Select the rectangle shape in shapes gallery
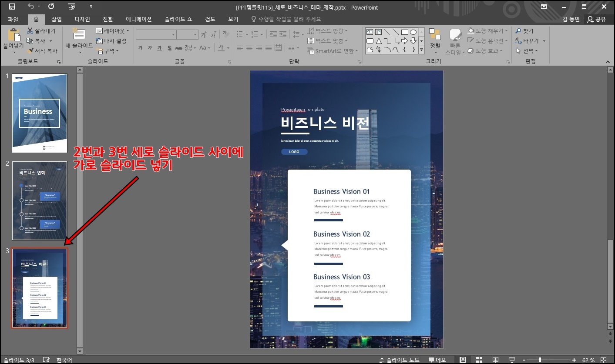The height and width of the screenshot is (364, 615). click(404, 32)
